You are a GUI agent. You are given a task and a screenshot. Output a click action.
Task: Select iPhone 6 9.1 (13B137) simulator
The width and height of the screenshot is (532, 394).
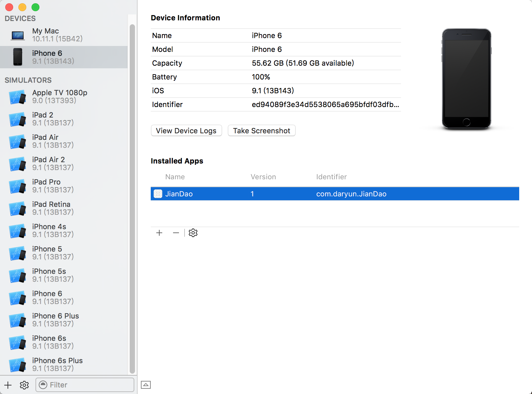click(x=64, y=297)
